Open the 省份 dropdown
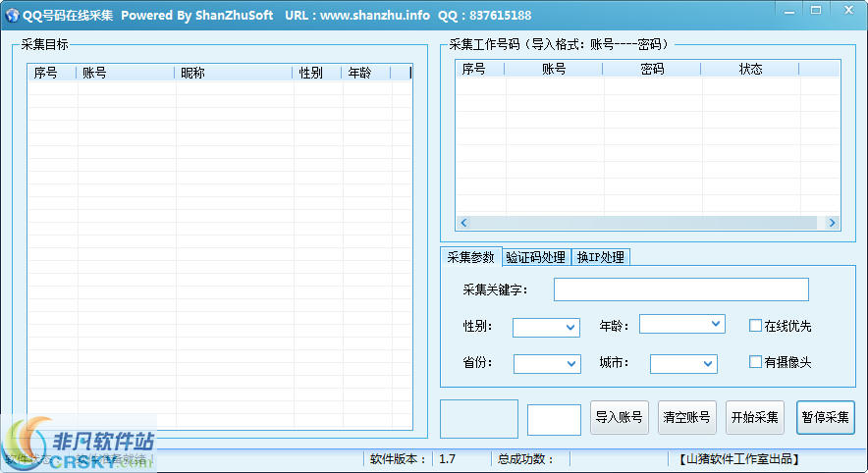Screen dimensions: 868x473 [x=547, y=364]
